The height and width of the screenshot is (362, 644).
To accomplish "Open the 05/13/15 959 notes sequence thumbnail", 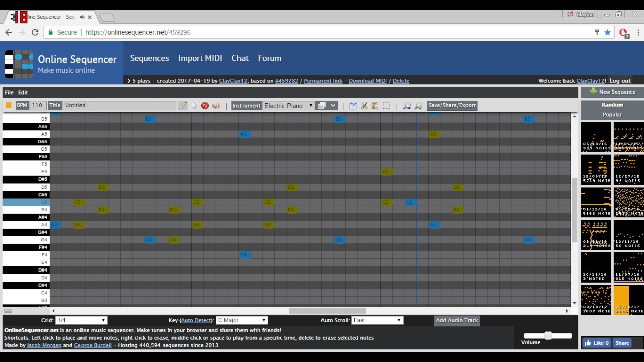I will [x=596, y=137].
